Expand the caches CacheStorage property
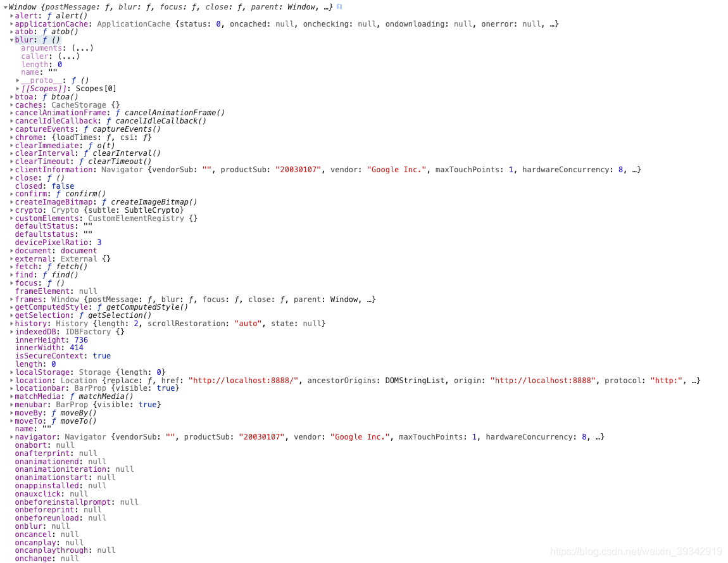Viewport: 728px width, 563px height. 11,105
